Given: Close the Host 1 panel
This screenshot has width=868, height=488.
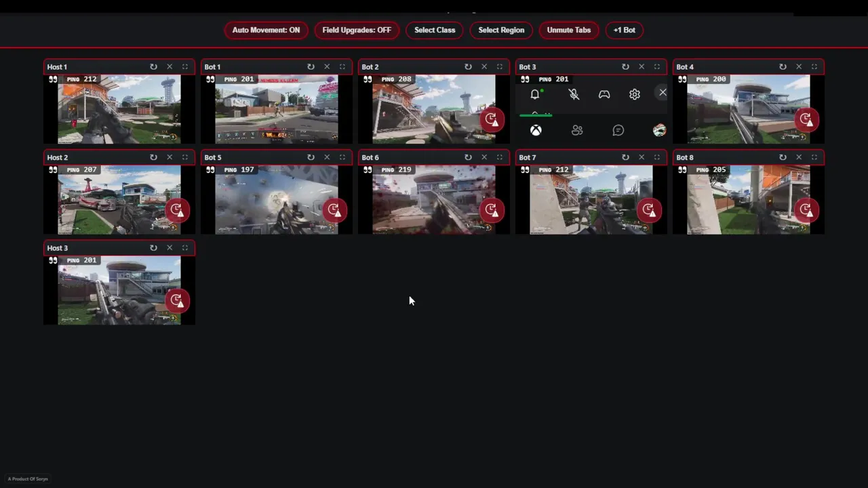Looking at the screenshot, I should (170, 66).
